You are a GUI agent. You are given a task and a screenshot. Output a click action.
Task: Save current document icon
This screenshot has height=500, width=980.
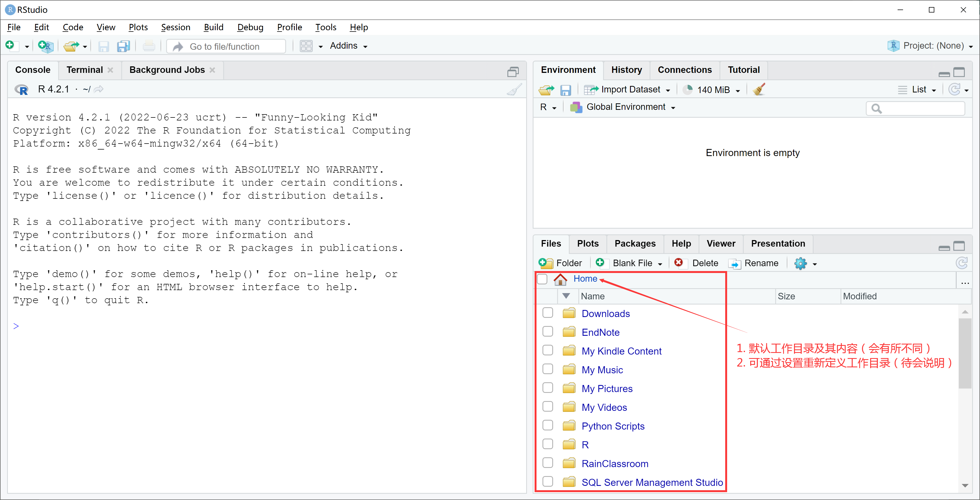pyautogui.click(x=104, y=46)
